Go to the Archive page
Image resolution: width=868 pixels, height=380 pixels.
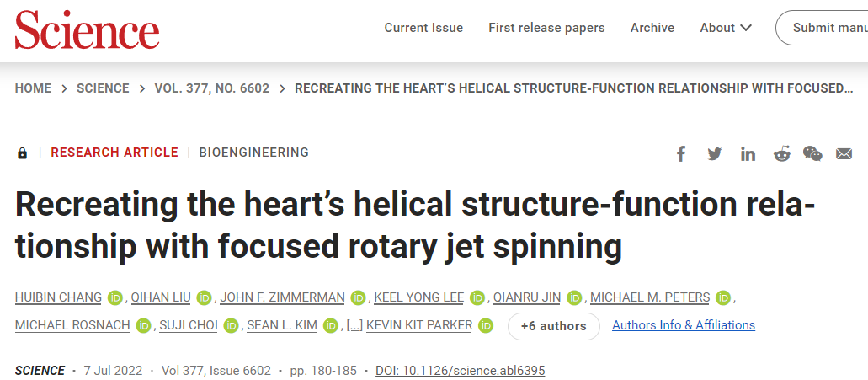click(x=652, y=28)
